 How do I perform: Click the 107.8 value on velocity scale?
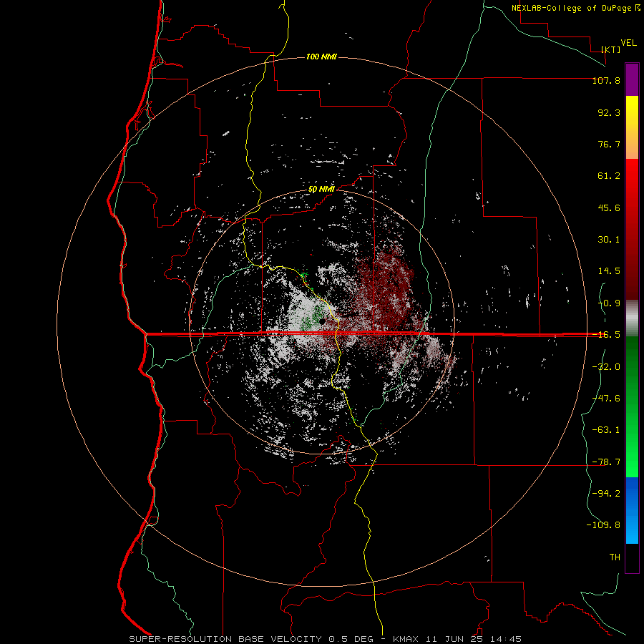pos(606,80)
